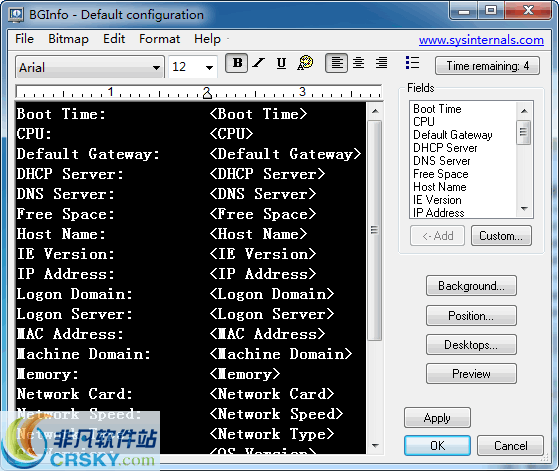Select CPU in Fields list

424,122
